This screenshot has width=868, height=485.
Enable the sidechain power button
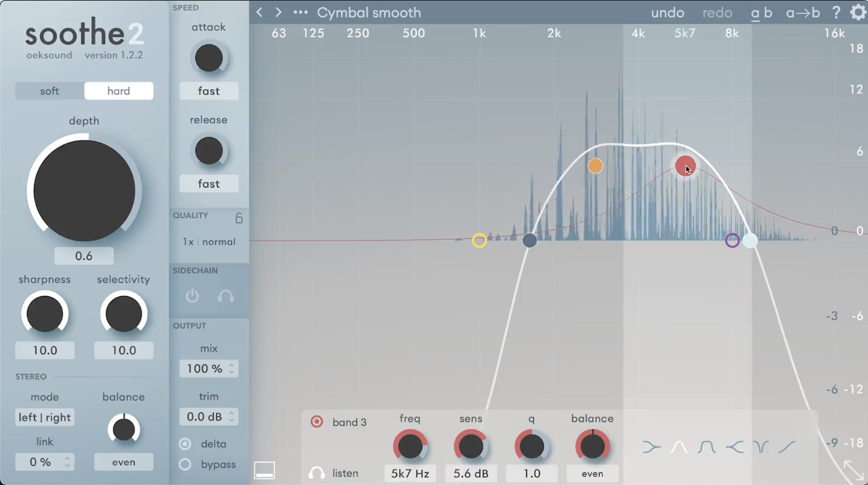tap(192, 296)
